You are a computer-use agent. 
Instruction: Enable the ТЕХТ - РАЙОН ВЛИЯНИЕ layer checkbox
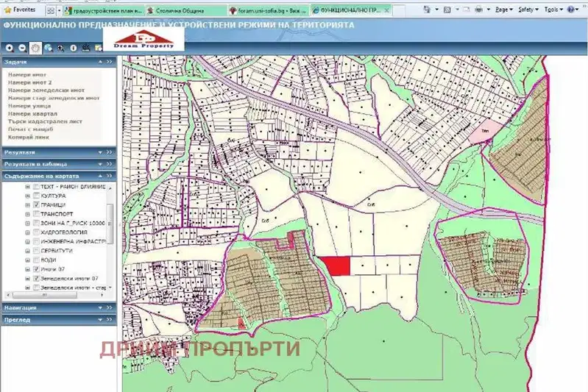coord(36,186)
